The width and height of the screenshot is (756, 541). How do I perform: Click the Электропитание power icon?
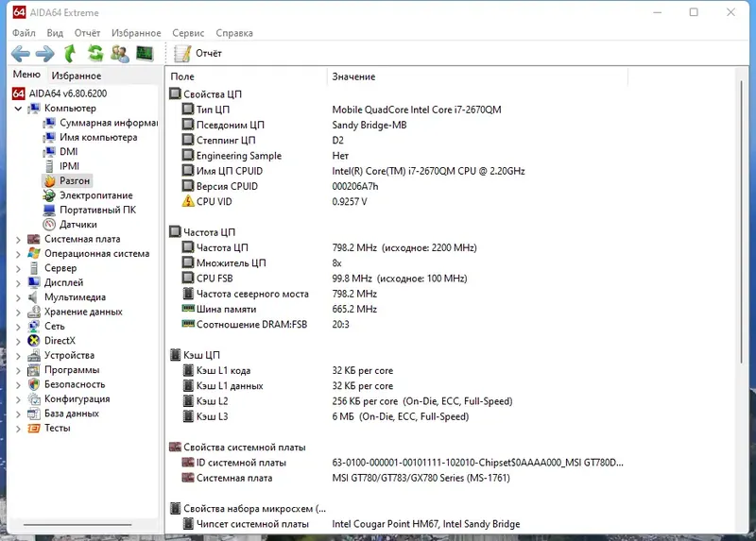tap(49, 195)
